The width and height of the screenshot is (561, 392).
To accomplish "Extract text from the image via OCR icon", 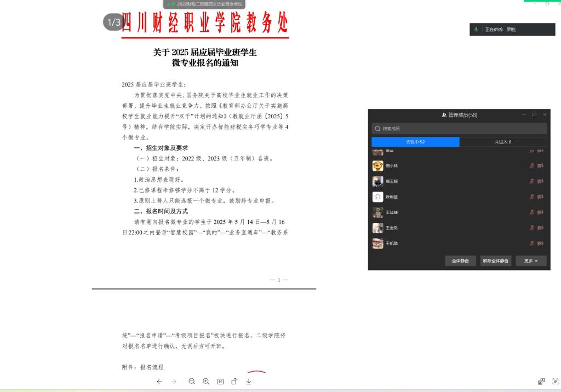I will 555,382.
